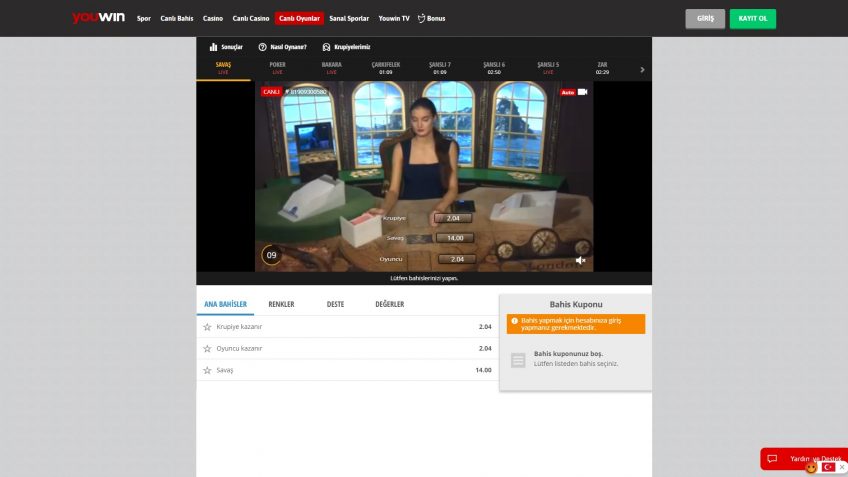Click the GİRİŞ login button

705,18
